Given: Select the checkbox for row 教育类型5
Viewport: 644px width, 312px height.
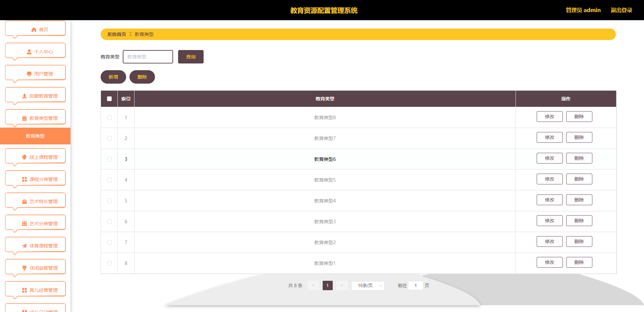Looking at the screenshot, I should tap(109, 180).
